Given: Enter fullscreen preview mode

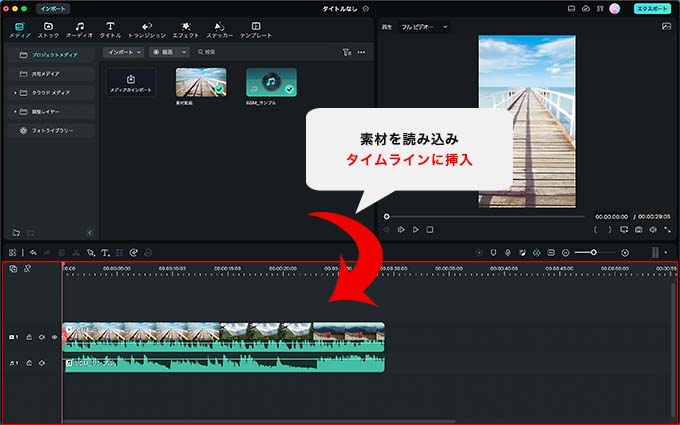Looking at the screenshot, I should tap(667, 230).
